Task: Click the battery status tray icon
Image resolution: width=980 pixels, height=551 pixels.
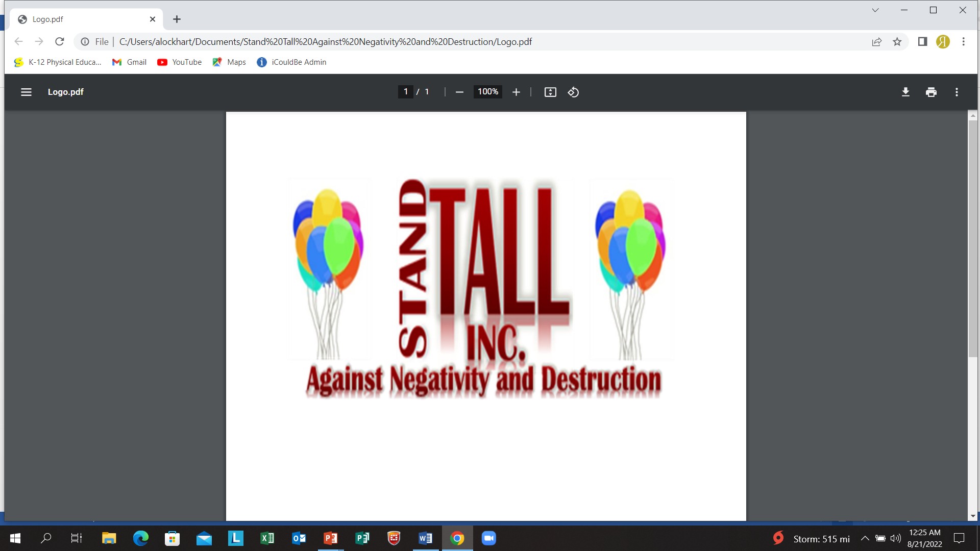Action: point(880,538)
